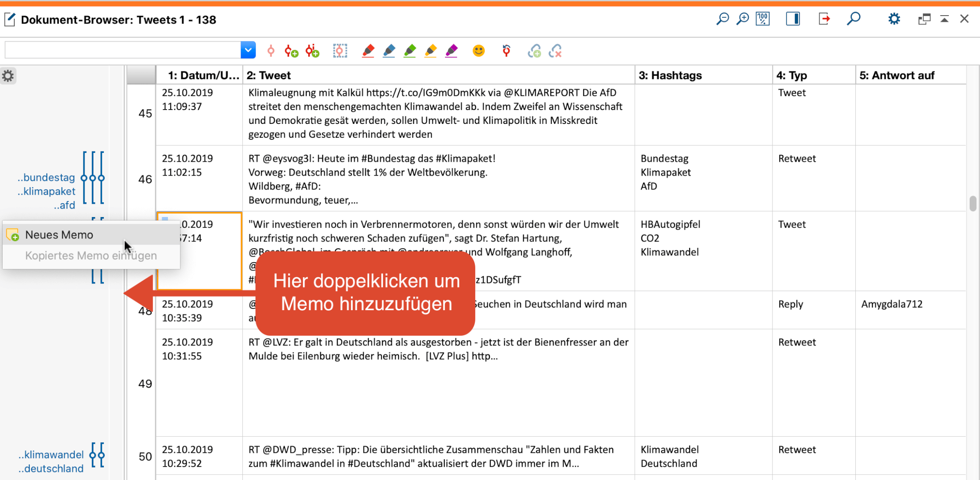Undock the Document Browser window
The height and width of the screenshot is (480, 980).
[924, 19]
